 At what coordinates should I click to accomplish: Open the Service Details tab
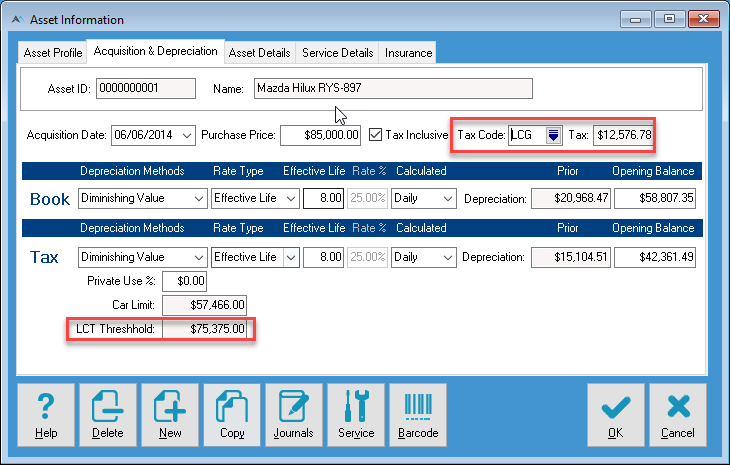(x=339, y=53)
